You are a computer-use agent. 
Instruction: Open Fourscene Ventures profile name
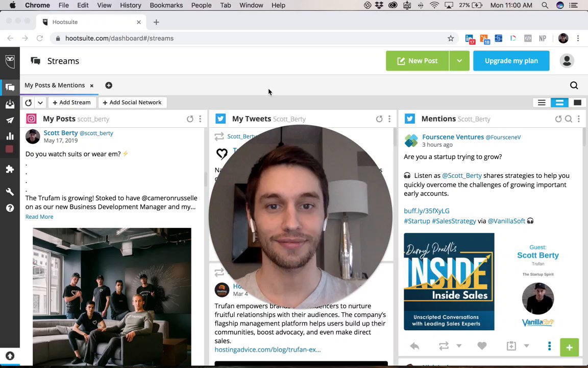(x=453, y=137)
